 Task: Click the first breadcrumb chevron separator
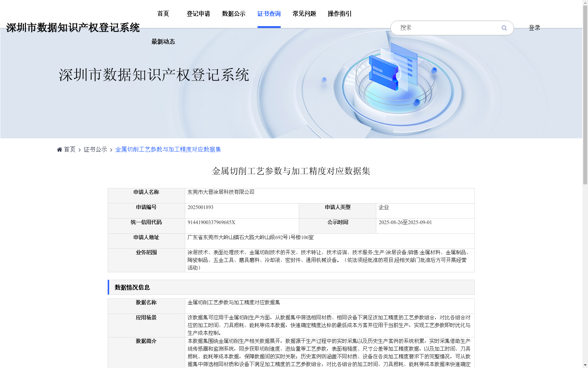[79, 149]
